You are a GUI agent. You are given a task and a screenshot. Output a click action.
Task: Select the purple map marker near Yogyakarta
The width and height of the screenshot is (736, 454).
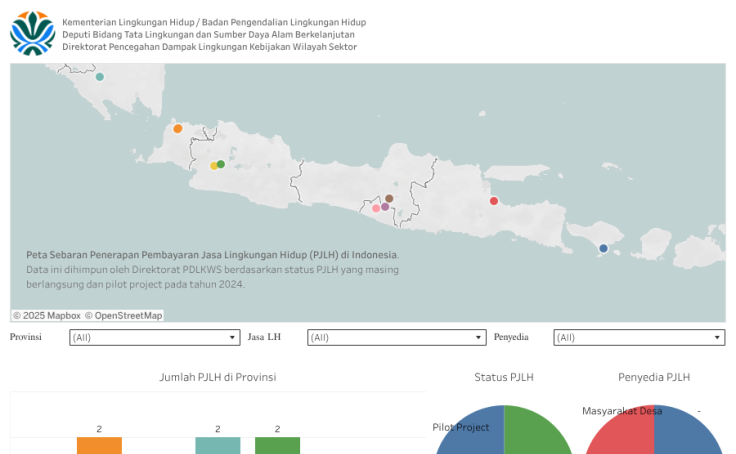click(385, 207)
